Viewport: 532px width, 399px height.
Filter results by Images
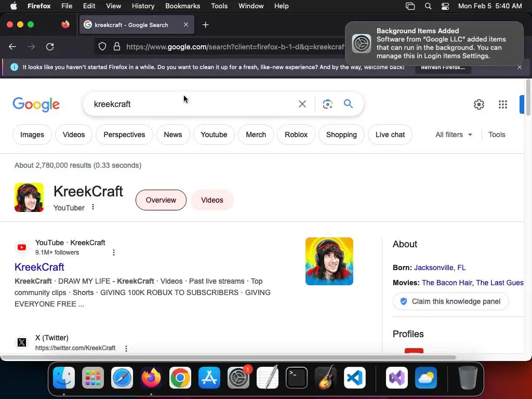click(32, 135)
